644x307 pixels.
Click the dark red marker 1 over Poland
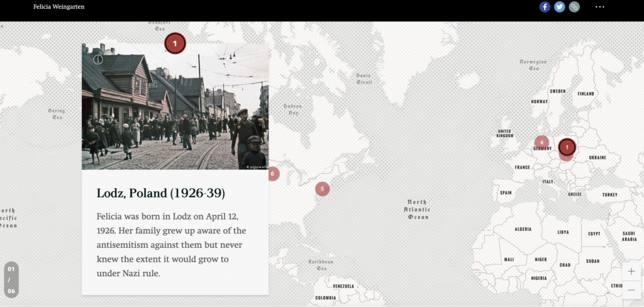click(567, 147)
